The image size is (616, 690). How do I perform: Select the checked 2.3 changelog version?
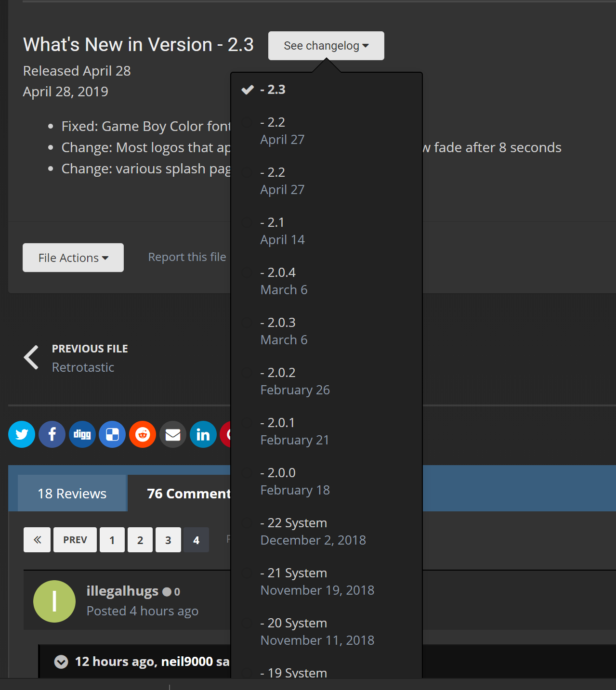tap(273, 90)
